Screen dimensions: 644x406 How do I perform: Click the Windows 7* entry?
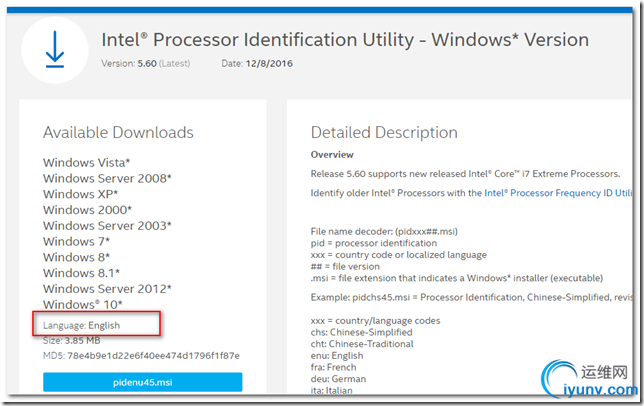76,241
